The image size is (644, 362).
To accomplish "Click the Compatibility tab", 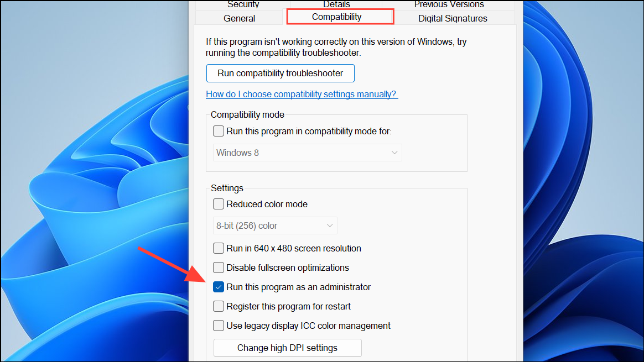I will point(336,17).
